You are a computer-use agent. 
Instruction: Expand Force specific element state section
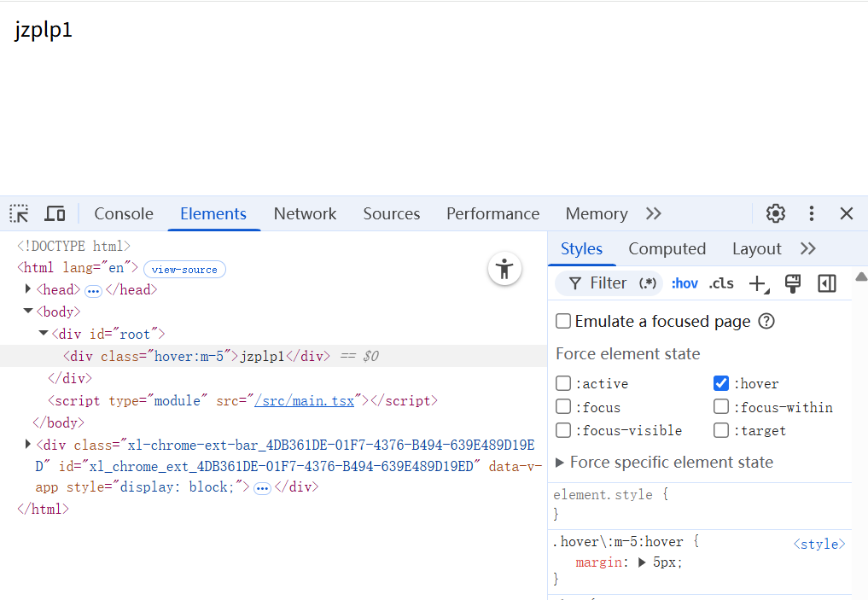[x=560, y=463]
